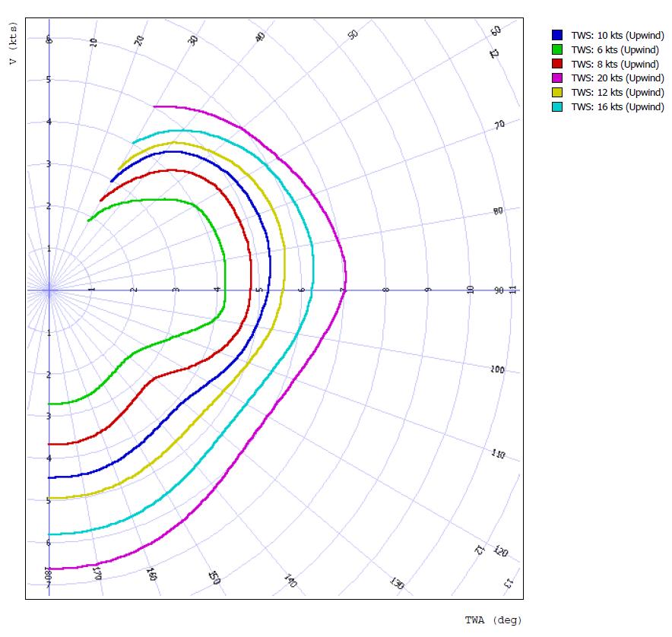Click the 'V (kts)' axis title
The image size is (672, 637).
13,43
